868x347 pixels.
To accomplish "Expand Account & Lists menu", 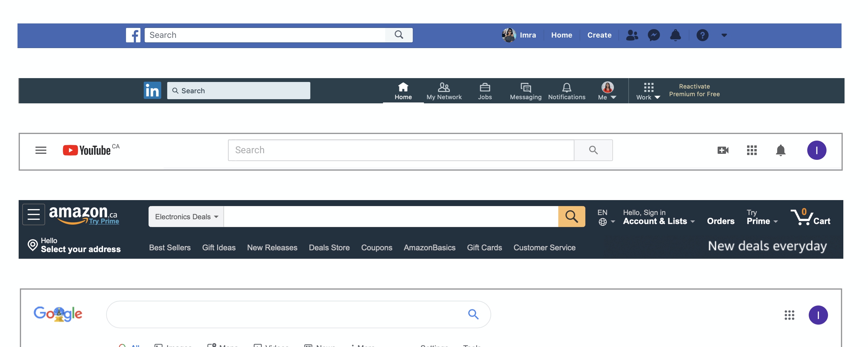I will 658,217.
